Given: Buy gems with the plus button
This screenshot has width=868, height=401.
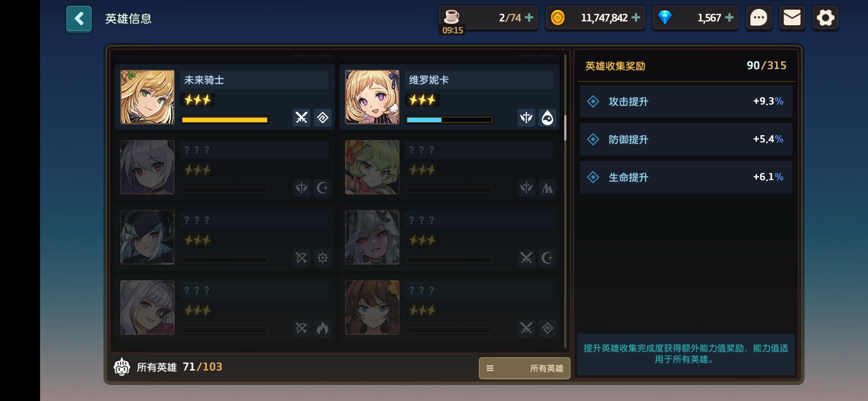Looking at the screenshot, I should point(729,17).
